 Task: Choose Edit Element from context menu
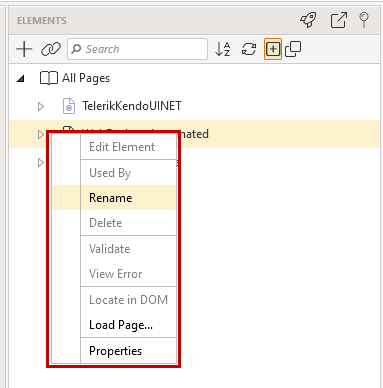[x=128, y=147]
